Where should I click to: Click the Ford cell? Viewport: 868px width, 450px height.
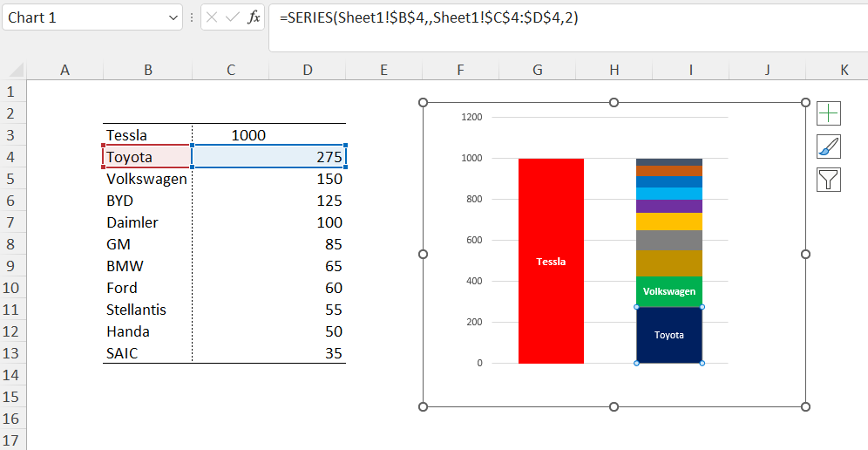point(148,288)
